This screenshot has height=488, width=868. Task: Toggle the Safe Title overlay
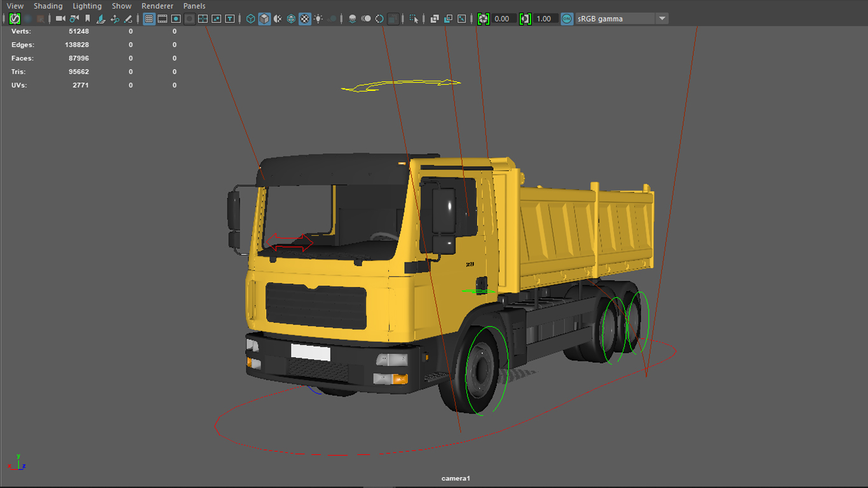pyautogui.click(x=230, y=18)
